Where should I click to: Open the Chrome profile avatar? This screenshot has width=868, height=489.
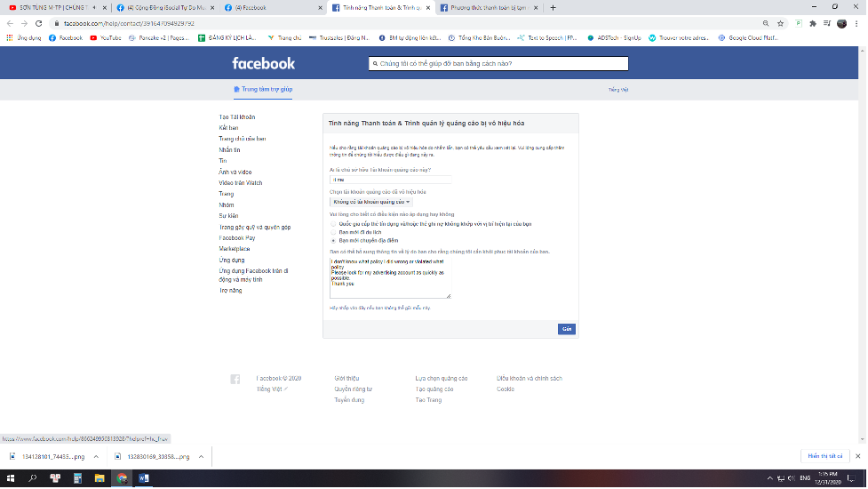842,23
